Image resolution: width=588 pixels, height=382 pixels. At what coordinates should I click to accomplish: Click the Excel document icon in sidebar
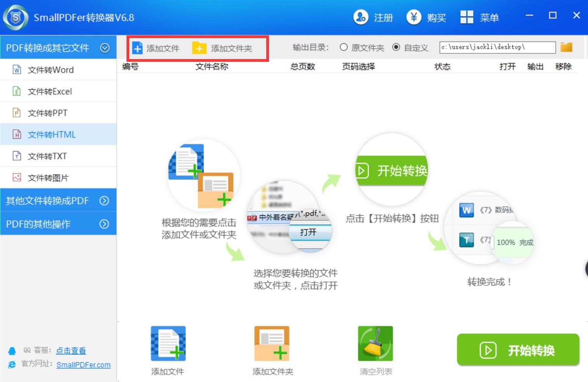coord(17,91)
